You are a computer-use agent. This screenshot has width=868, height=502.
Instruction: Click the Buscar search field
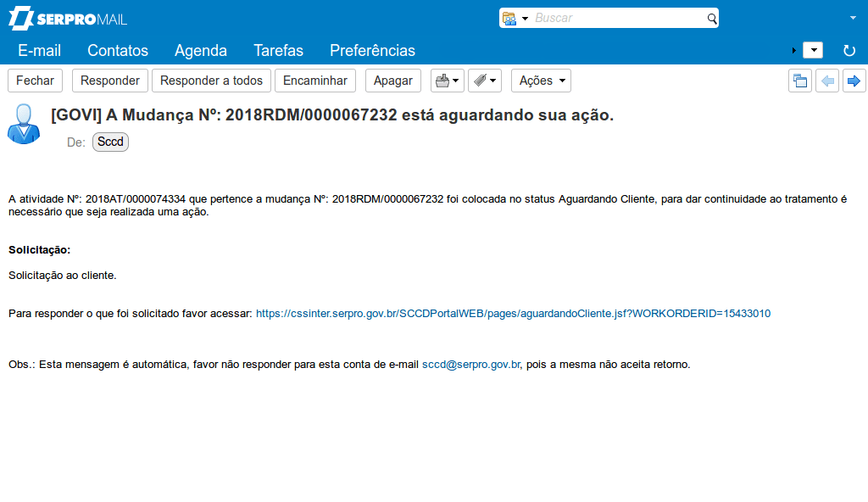617,19
